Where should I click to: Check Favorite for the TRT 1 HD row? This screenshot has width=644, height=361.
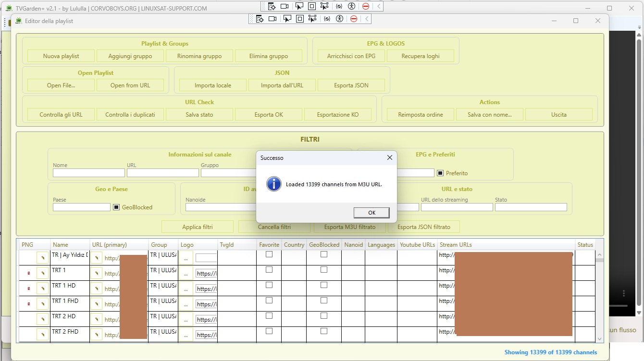[x=269, y=285]
